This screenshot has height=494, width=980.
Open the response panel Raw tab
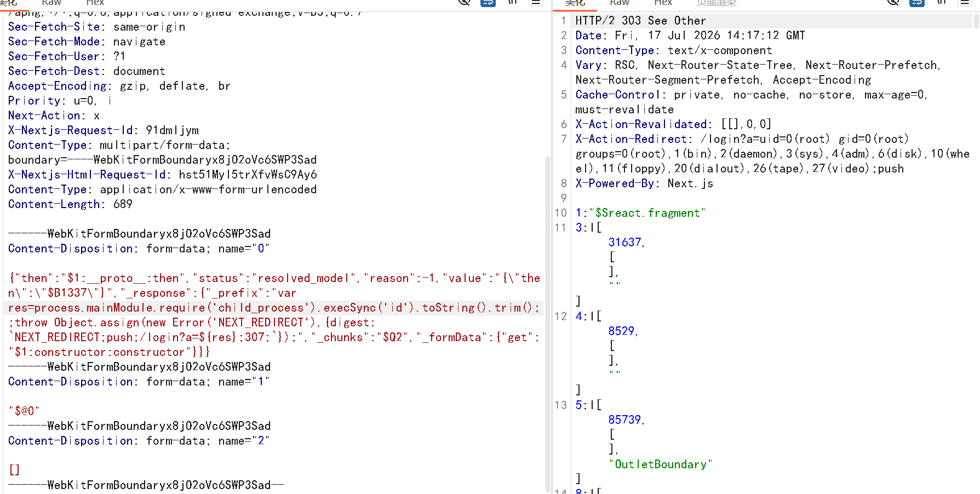[x=620, y=3]
